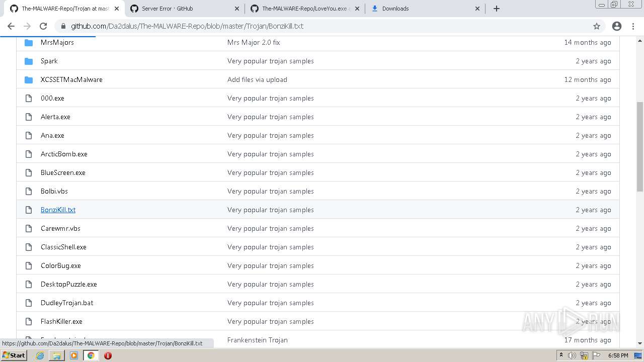Image resolution: width=644 pixels, height=362 pixels.
Task: Open the 000.exe file link
Action: [x=52, y=98]
